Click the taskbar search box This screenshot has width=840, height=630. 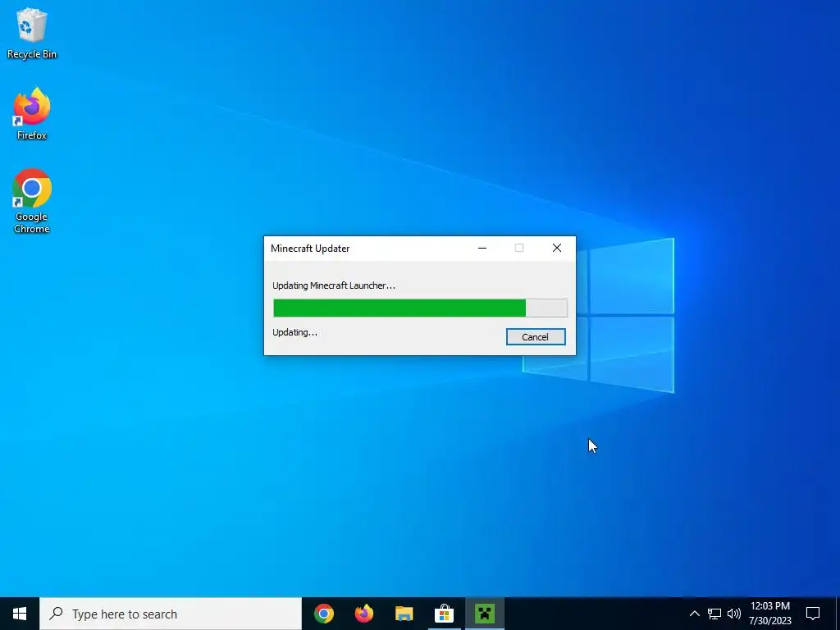pyautogui.click(x=171, y=614)
